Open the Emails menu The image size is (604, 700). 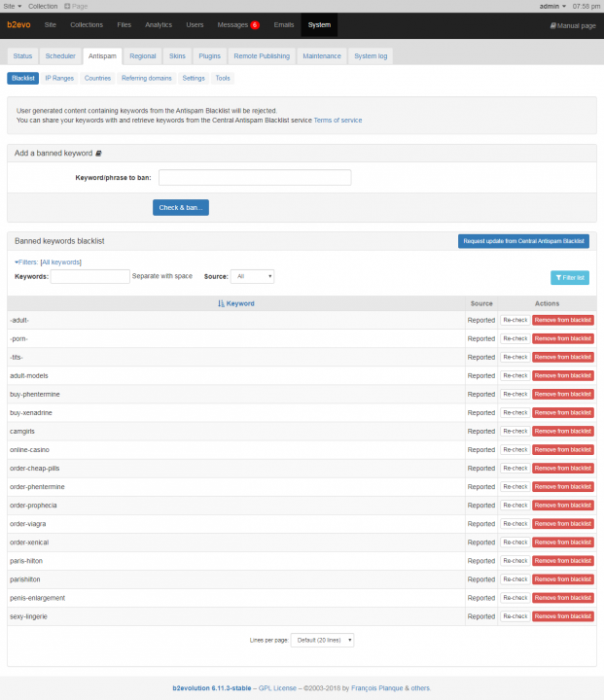coord(284,25)
